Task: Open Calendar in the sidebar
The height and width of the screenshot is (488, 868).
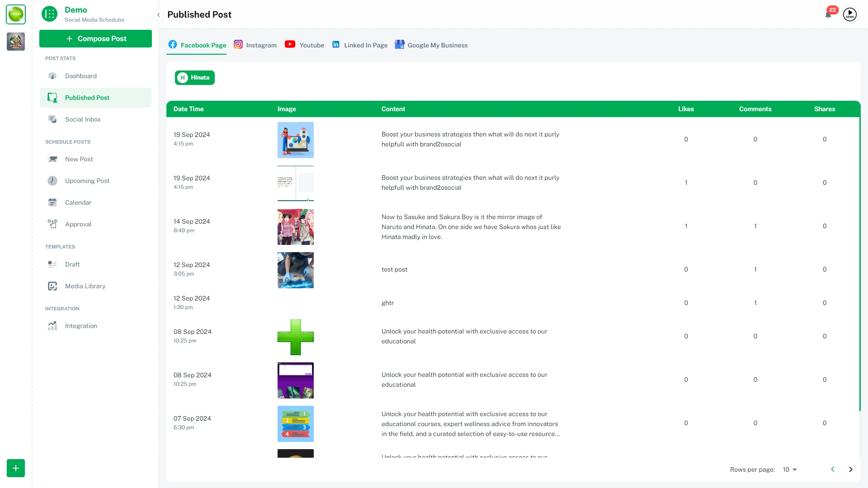Action: (x=95, y=202)
